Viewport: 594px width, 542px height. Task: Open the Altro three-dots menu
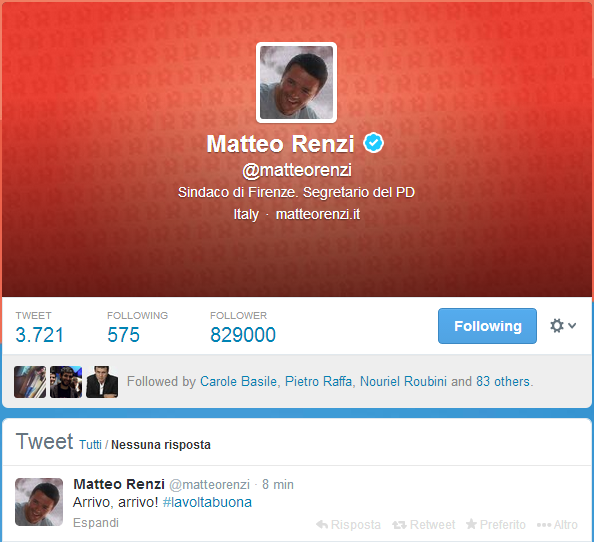click(557, 525)
